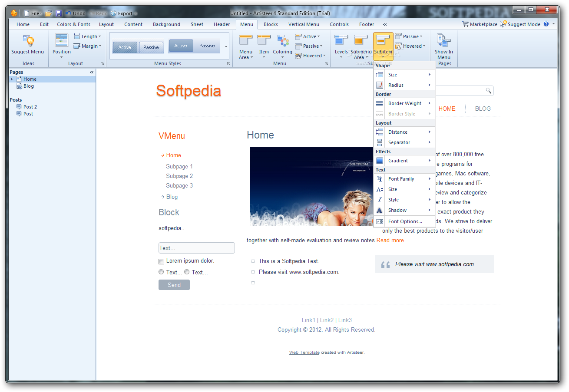Viewport: 569px width, 392px height.
Task: Open the Subitem Passive dropdown
Action: coord(409,36)
